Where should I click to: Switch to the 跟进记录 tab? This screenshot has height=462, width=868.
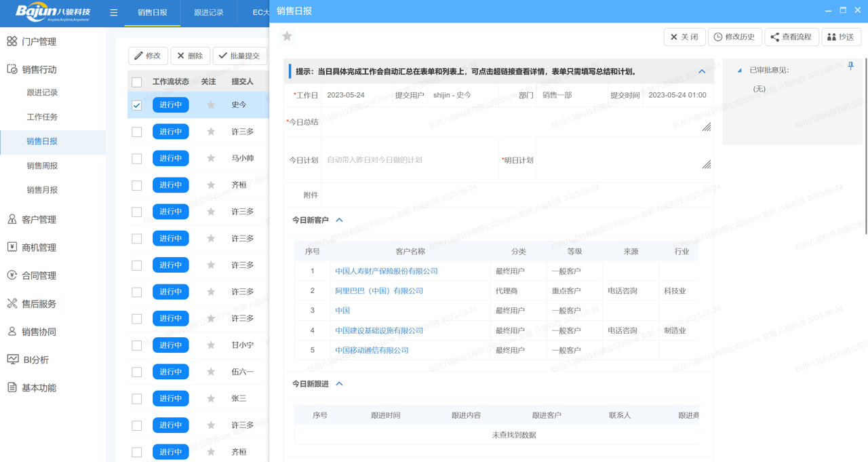point(208,12)
